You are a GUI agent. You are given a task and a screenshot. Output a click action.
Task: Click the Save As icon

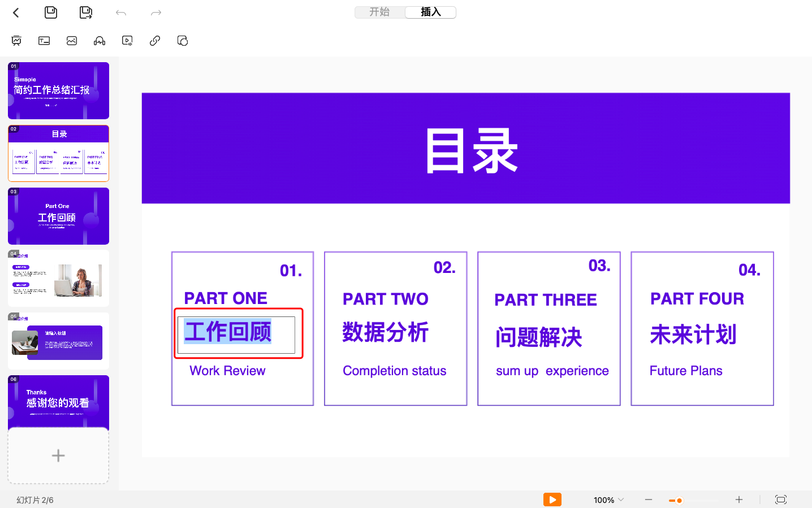click(85, 12)
